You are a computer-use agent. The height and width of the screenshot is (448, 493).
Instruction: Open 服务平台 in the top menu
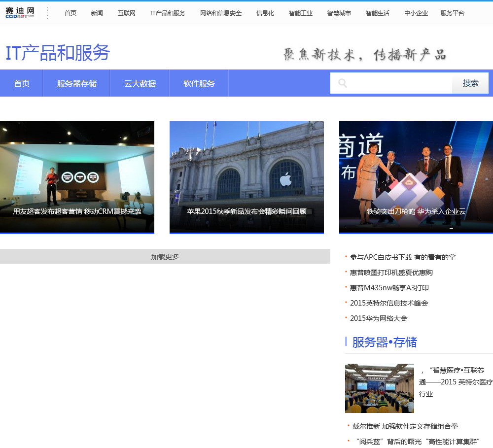tap(452, 13)
